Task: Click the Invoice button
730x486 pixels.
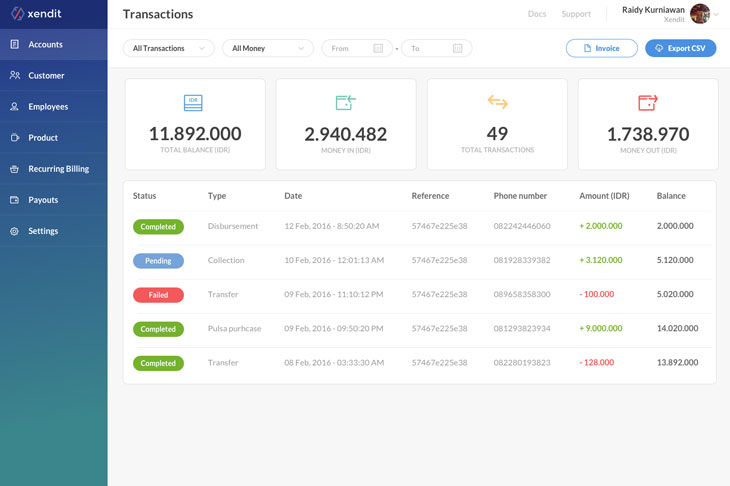Action: click(601, 48)
